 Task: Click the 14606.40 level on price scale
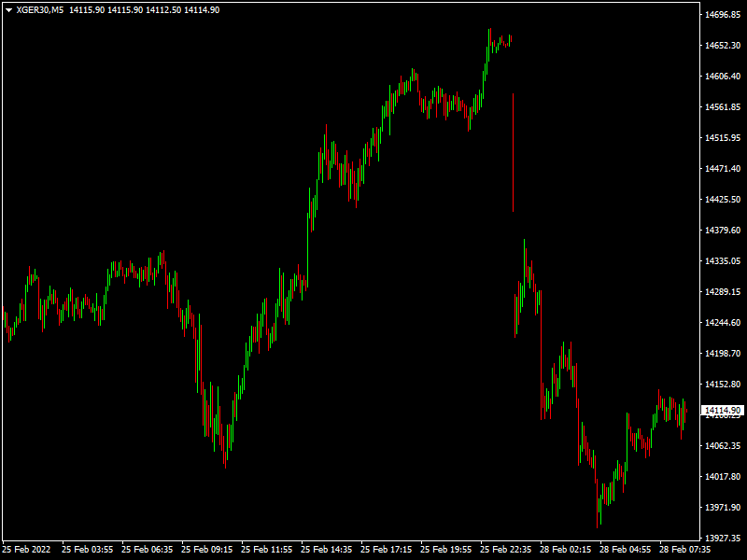pyautogui.click(x=723, y=77)
